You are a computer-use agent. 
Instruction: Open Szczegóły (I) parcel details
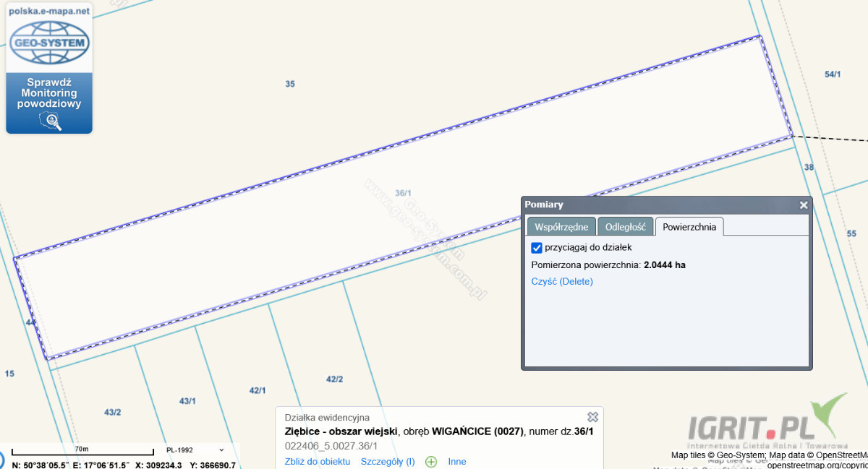point(388,461)
